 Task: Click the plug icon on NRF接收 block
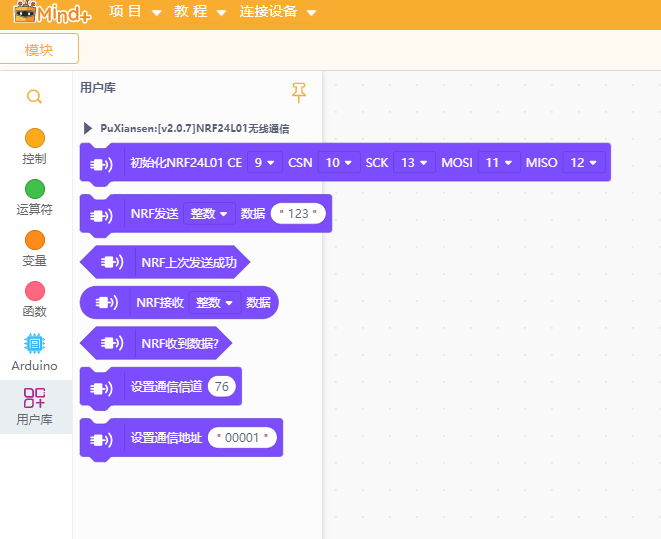pos(107,302)
